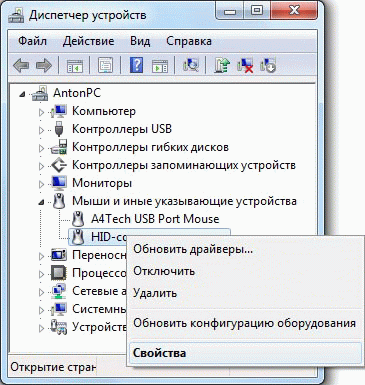This screenshot has width=365, height=385.
Task: Click the Back arrow toolbar icon
Action: (x=21, y=65)
